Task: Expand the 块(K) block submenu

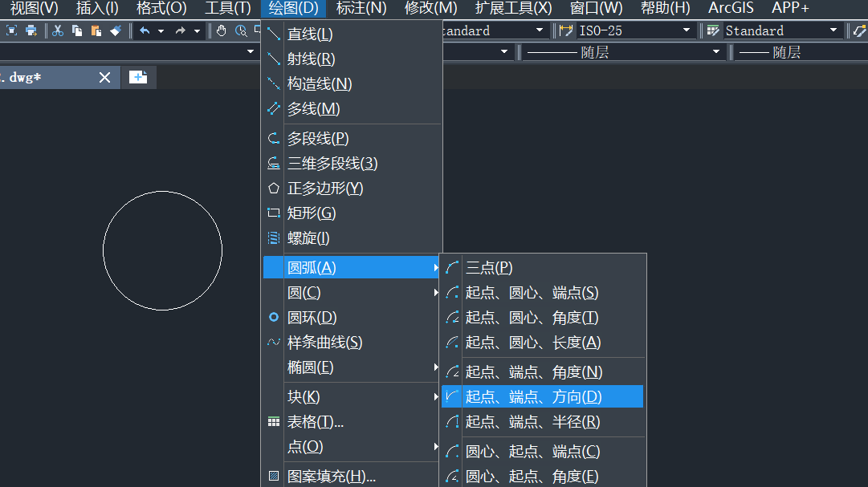Action: [x=352, y=397]
